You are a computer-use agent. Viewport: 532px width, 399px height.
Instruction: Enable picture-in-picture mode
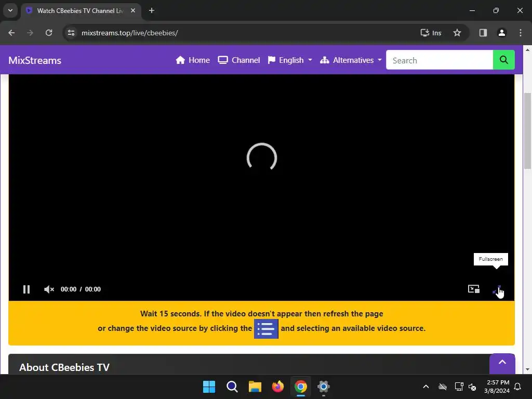(x=474, y=289)
